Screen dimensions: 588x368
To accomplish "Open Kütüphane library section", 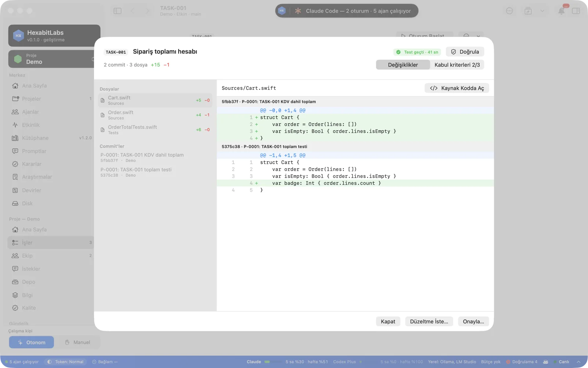I will pos(51,138).
